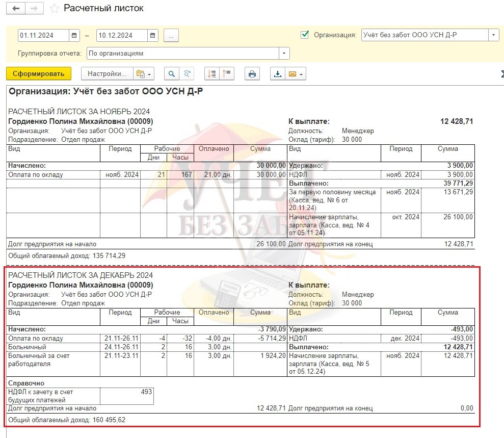
Task: Expand the Организация dropdown list
Action: tap(493, 35)
